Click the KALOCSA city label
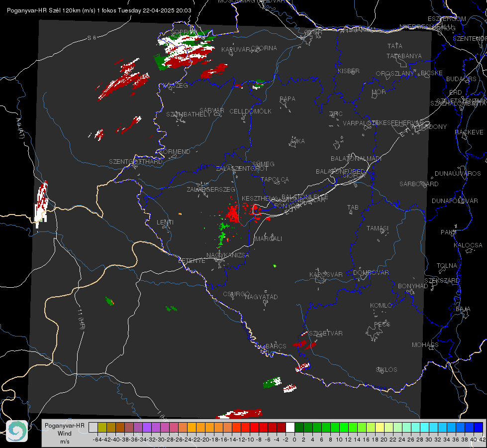Image resolution: width=487 pixels, height=448 pixels. 468,245
